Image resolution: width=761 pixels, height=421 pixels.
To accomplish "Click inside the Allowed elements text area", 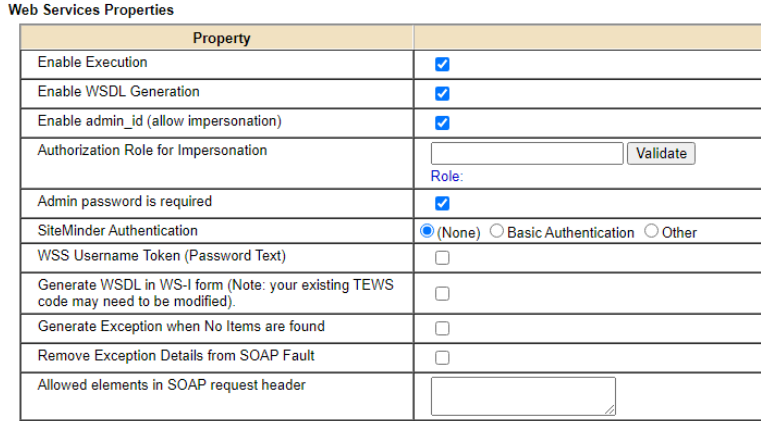I will [x=522, y=395].
